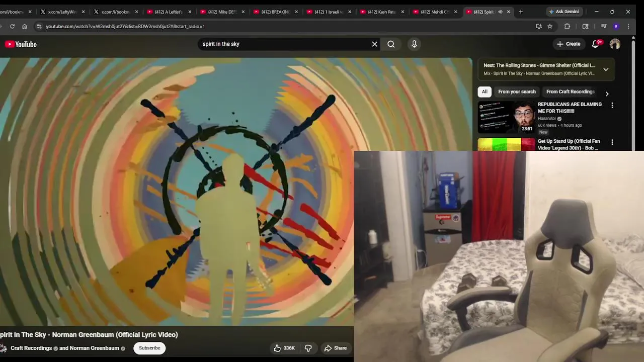Screen dimensions: 644x362
Task: Go to the YouTube home logo
Action: [21, 44]
